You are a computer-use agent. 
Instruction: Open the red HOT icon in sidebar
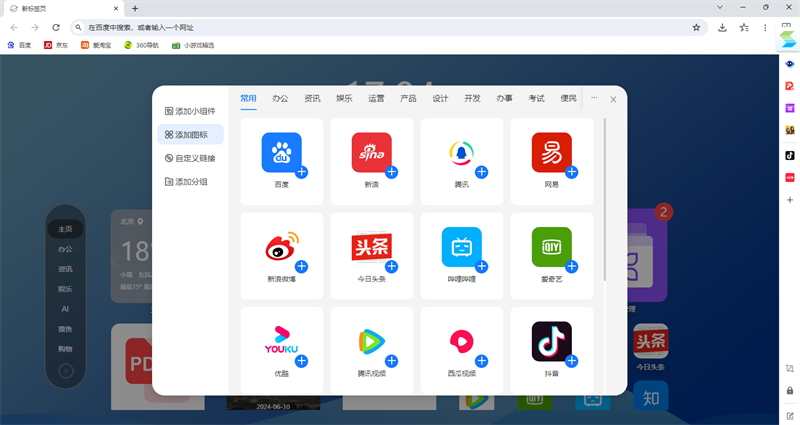790,178
